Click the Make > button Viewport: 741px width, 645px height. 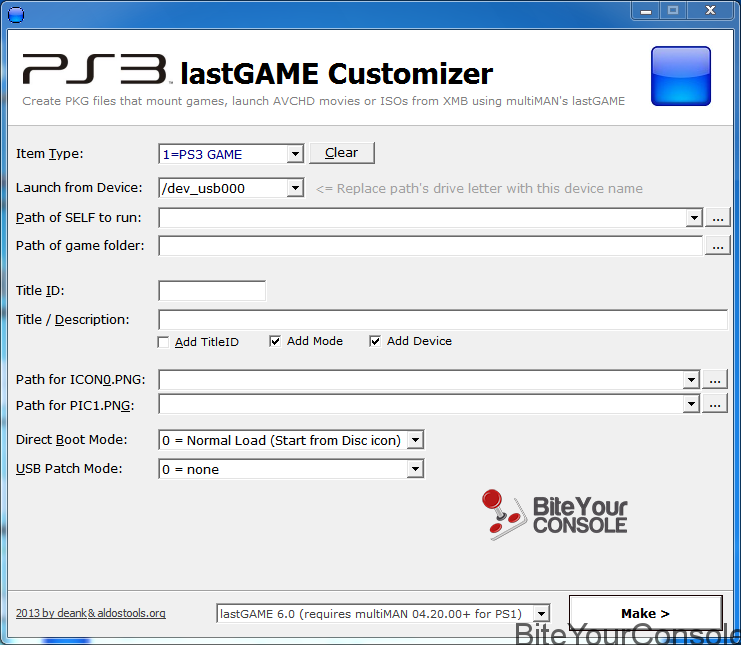point(646,613)
